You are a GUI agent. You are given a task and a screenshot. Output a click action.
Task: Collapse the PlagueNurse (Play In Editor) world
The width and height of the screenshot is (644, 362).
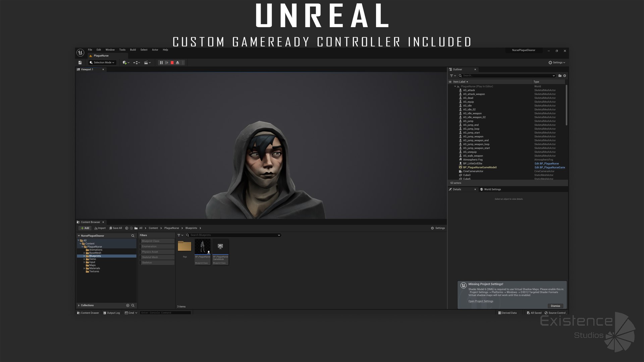[x=455, y=86]
